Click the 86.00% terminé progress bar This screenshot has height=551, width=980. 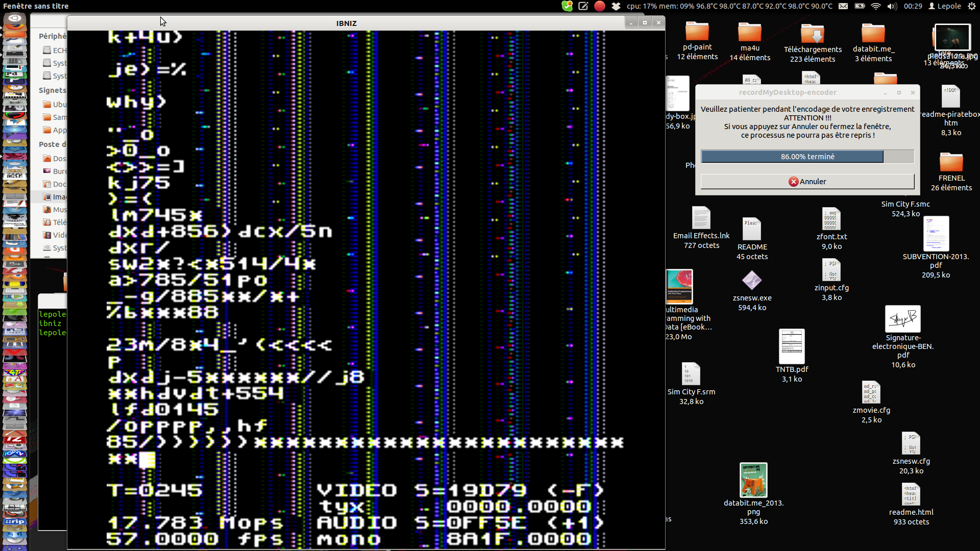[807, 157]
